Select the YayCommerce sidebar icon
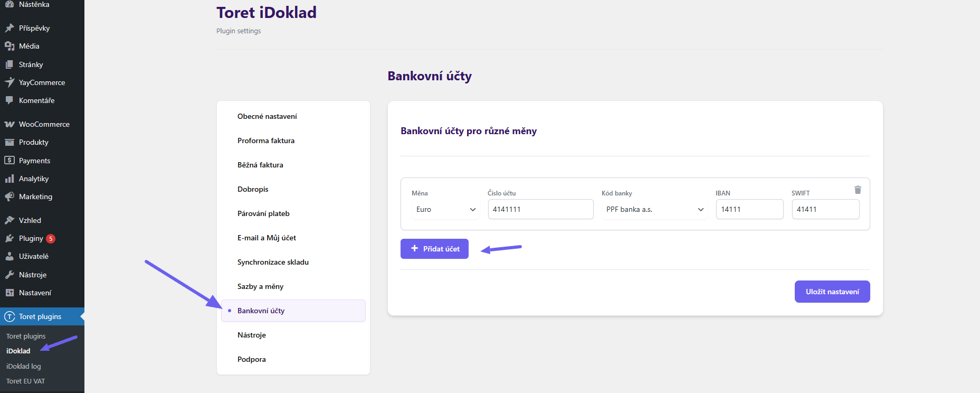The height and width of the screenshot is (393, 980). pos(9,82)
